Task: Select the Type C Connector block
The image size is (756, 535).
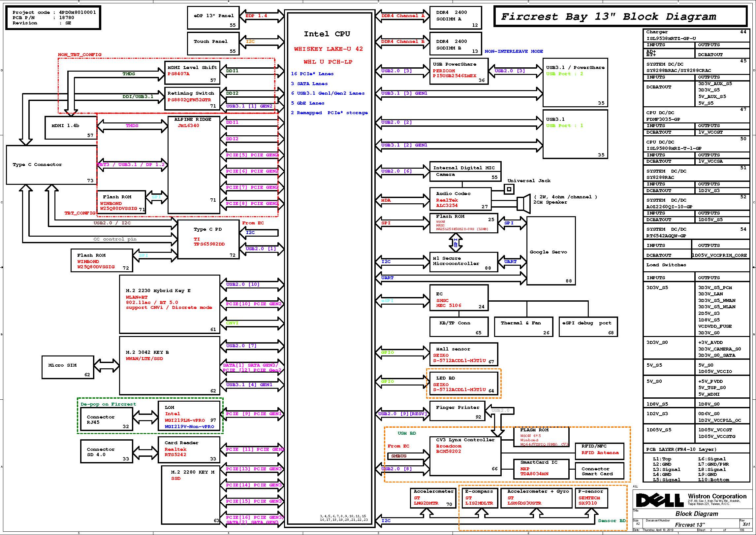Action: pyautogui.click(x=51, y=165)
